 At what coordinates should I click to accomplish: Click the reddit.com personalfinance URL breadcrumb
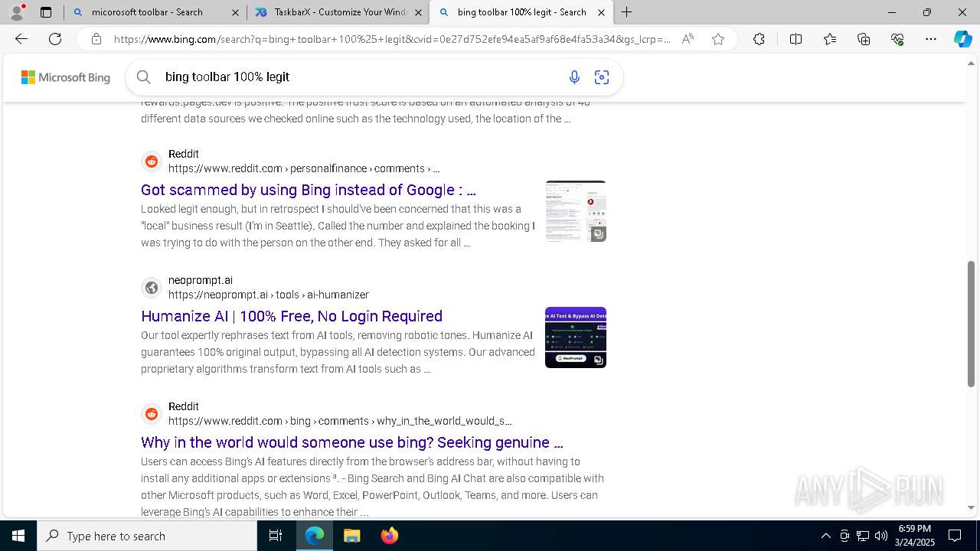[304, 168]
